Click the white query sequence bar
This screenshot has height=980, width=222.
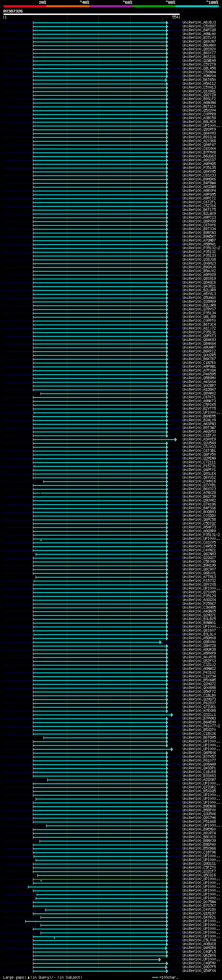92,15
